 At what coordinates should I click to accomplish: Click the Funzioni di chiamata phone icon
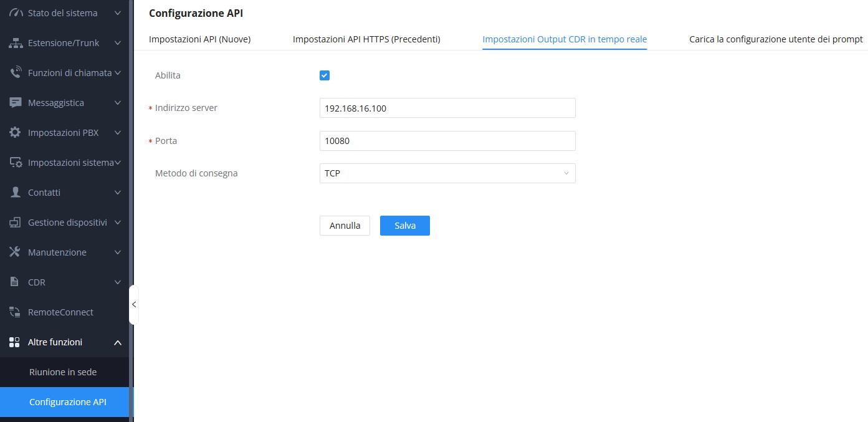(16, 73)
